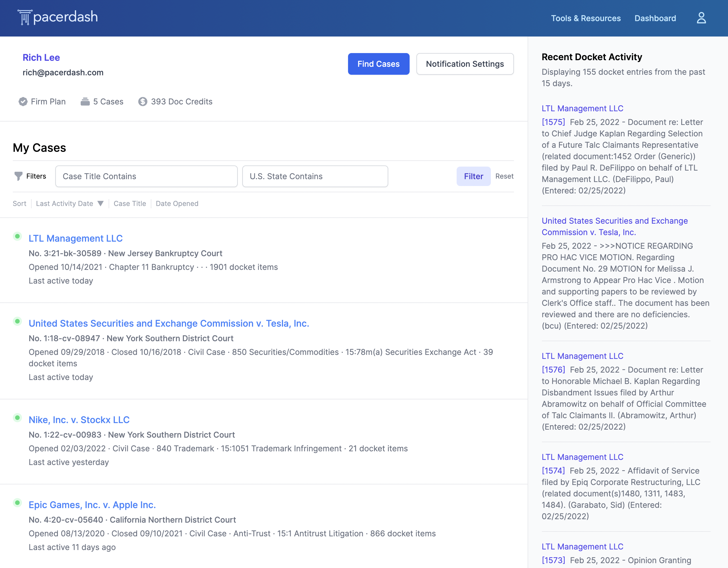The image size is (728, 568).
Task: Click the Filters funnel icon
Action: pyautogui.click(x=19, y=176)
